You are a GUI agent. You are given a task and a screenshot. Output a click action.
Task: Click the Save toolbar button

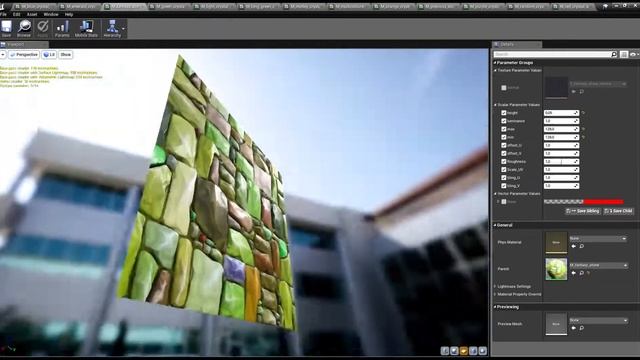7,29
